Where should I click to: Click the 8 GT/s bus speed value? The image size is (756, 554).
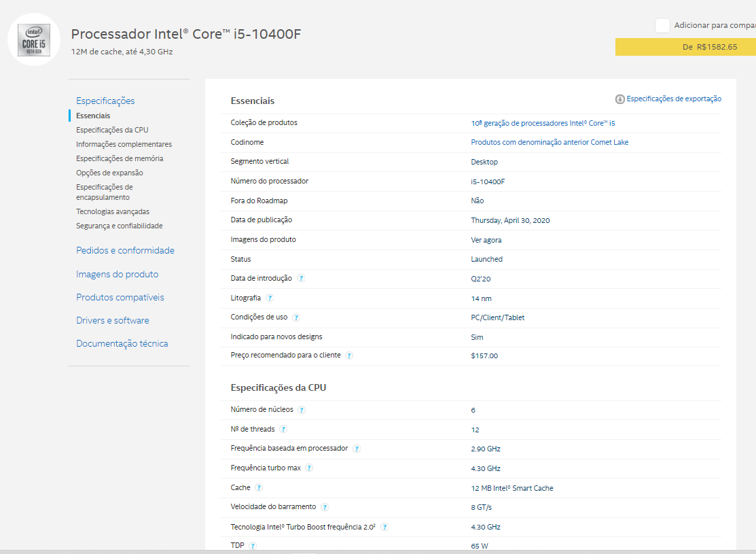481,507
